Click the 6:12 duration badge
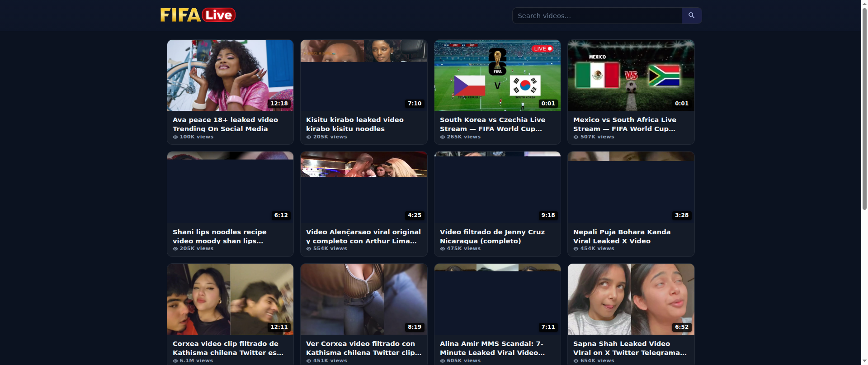868x365 pixels. (281, 215)
